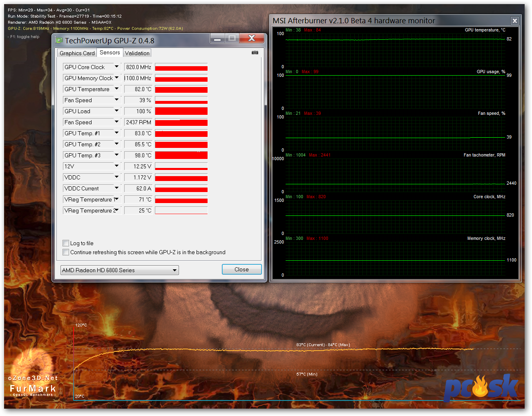Open the Fan Speed percent sensor dropdown

coord(116,100)
